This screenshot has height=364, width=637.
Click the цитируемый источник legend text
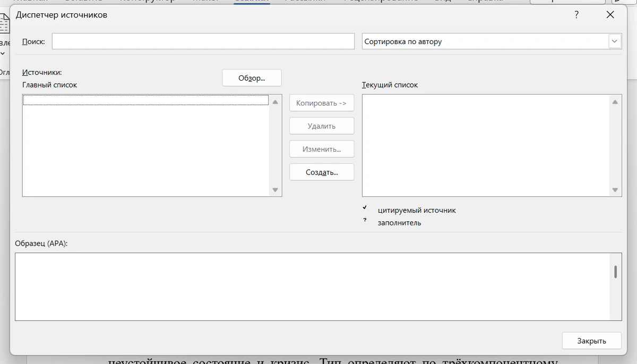point(417,210)
